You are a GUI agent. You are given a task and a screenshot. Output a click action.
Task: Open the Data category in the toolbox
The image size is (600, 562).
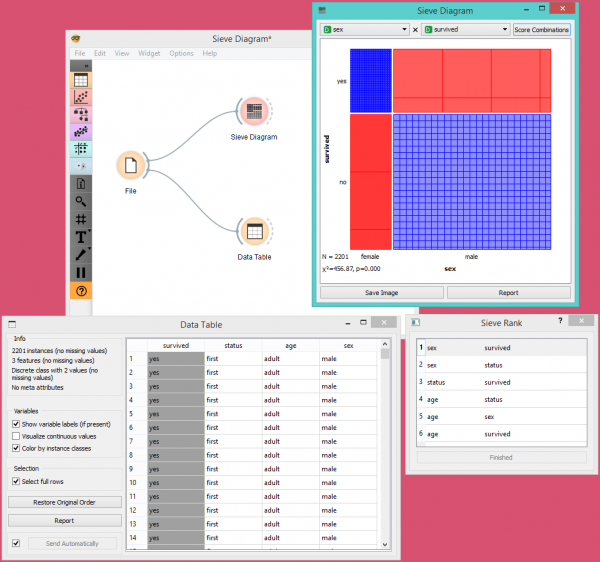click(x=81, y=81)
